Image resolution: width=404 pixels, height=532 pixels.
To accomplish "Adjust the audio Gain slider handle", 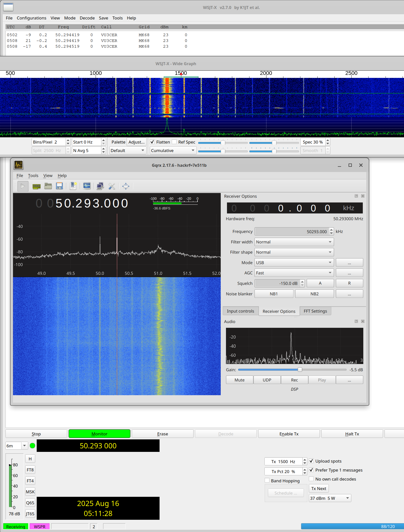I will [300, 369].
